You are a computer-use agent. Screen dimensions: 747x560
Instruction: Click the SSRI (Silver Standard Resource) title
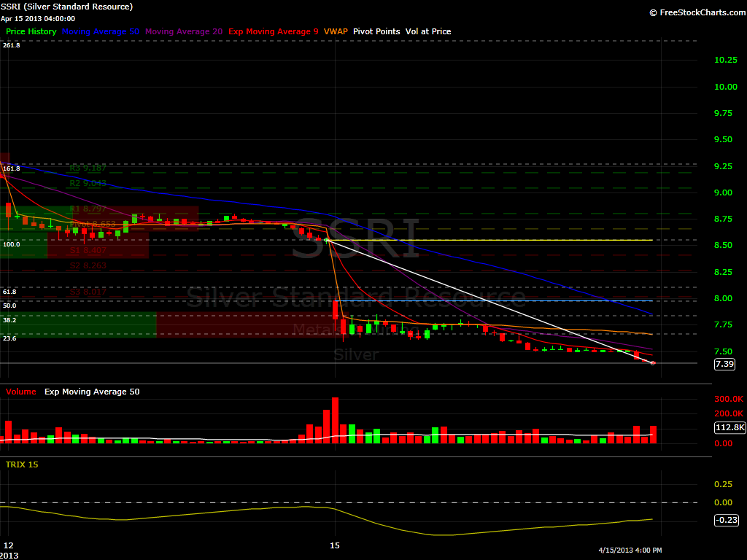pyautogui.click(x=66, y=7)
